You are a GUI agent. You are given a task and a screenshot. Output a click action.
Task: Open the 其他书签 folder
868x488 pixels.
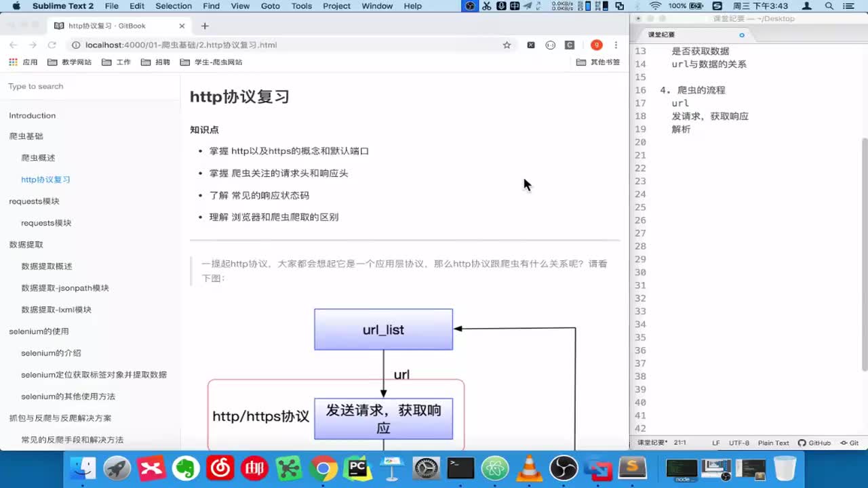point(598,62)
